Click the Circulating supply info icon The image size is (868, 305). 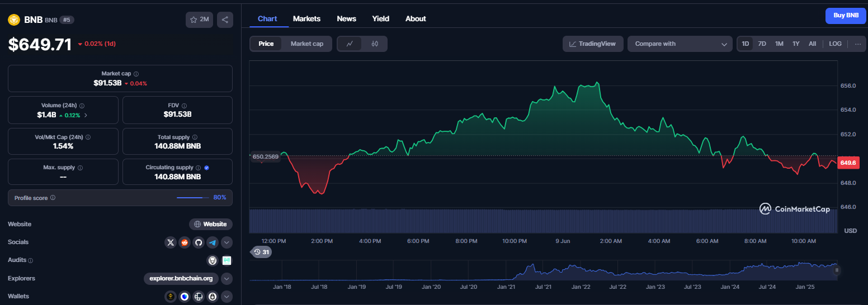[198, 168]
